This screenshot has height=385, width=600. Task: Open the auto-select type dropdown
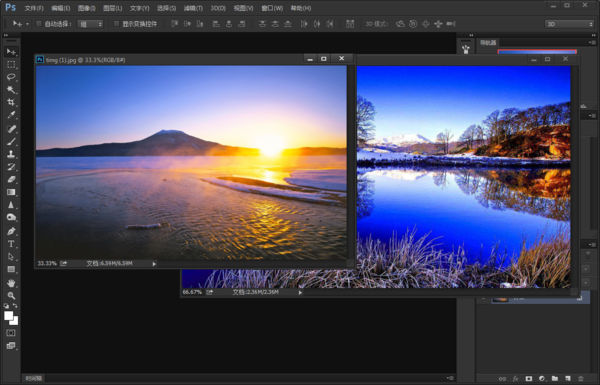[90, 24]
